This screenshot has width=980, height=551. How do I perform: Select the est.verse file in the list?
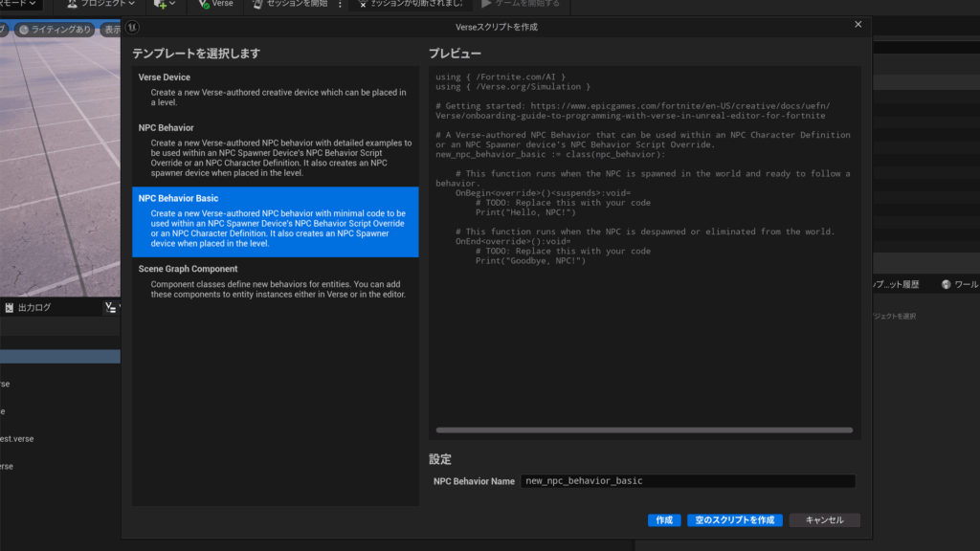coord(17,438)
